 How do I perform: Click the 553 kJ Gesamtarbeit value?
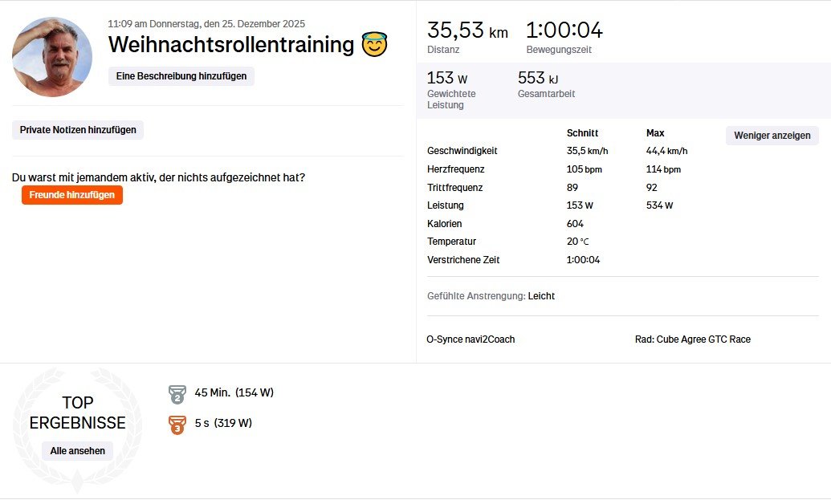pyautogui.click(x=538, y=78)
